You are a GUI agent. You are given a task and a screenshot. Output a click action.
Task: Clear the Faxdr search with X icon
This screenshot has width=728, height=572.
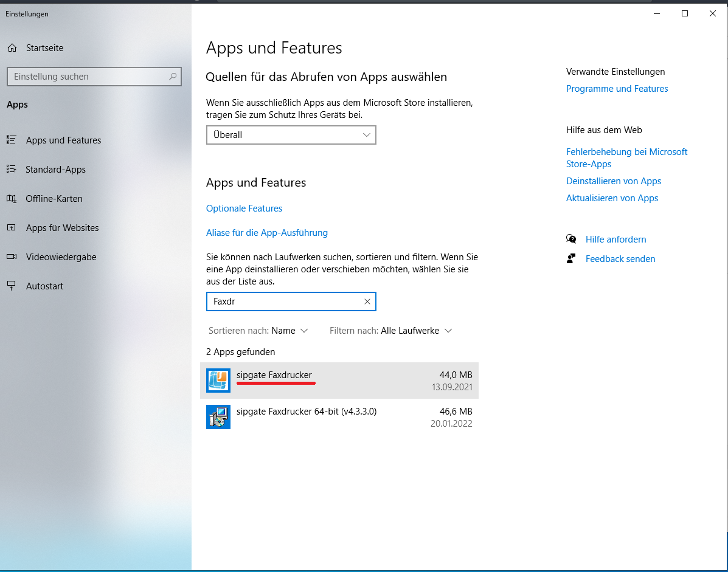(367, 302)
